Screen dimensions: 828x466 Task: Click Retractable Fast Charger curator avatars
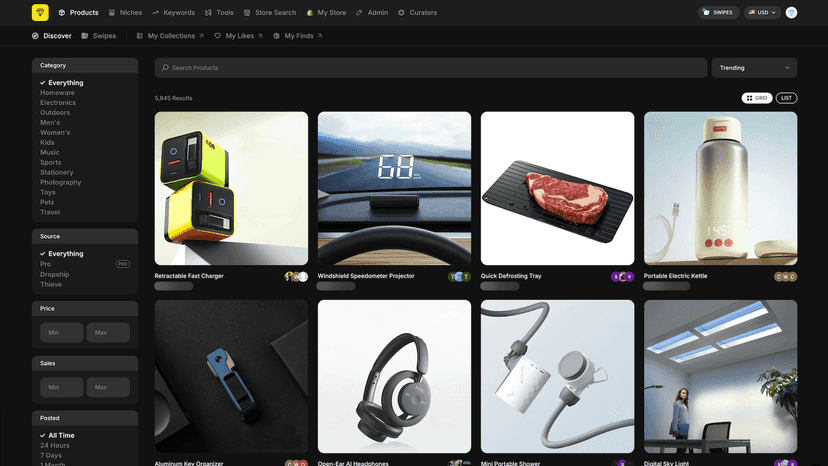click(x=296, y=276)
